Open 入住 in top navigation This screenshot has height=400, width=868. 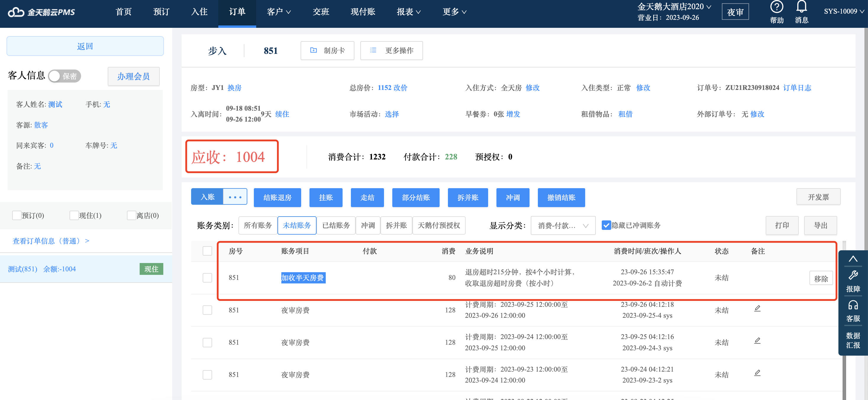pyautogui.click(x=199, y=12)
